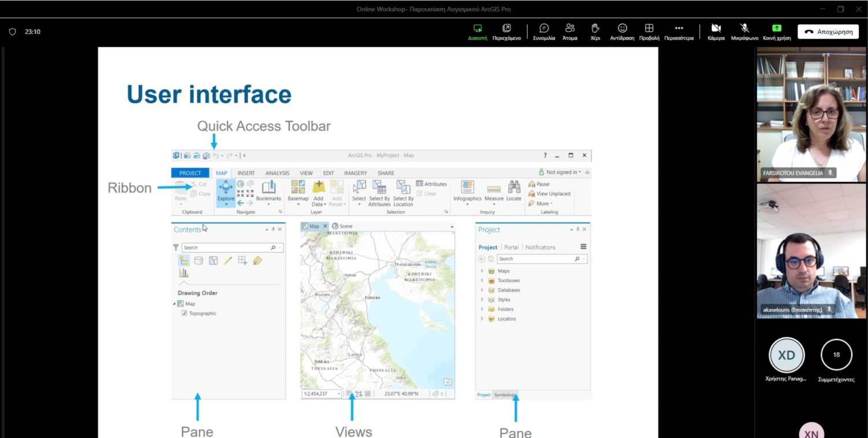Switch to the ANALYSIS ribbon tab
Viewport: 868px width, 438px height.
coord(277,173)
